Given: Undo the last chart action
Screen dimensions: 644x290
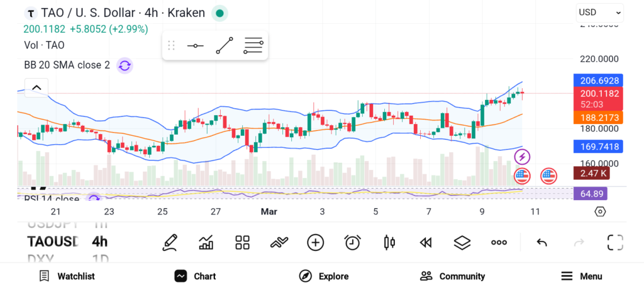Looking at the screenshot, I should [x=541, y=242].
